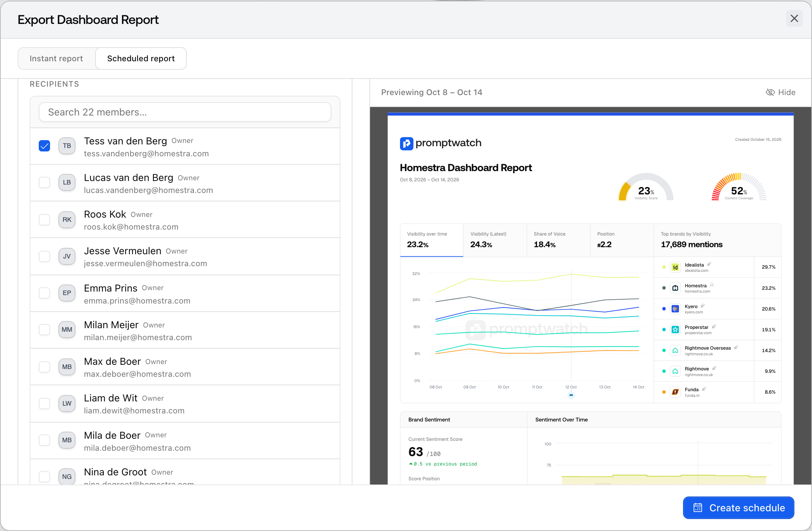Check Mila de Boer's checkbox

pos(44,440)
